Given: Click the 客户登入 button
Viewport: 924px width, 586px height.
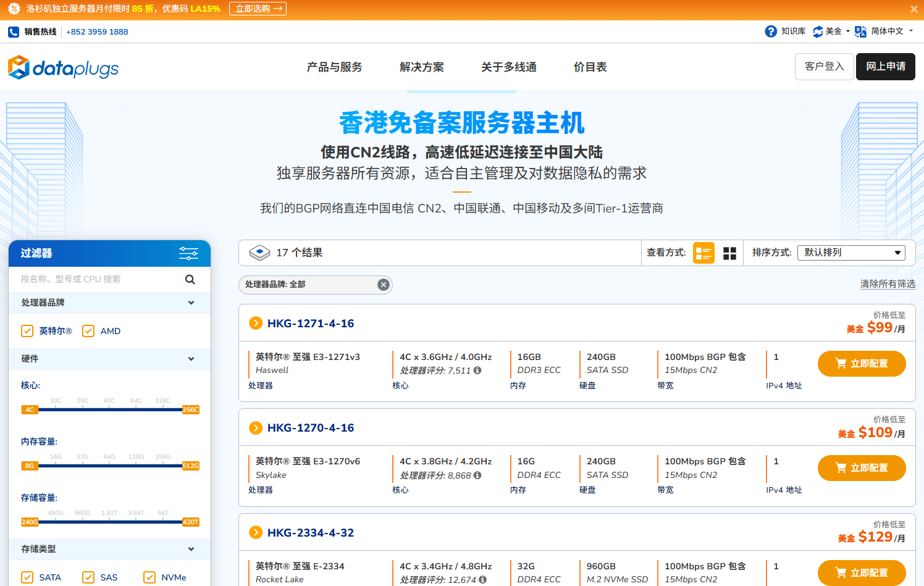Looking at the screenshot, I should click(x=825, y=67).
